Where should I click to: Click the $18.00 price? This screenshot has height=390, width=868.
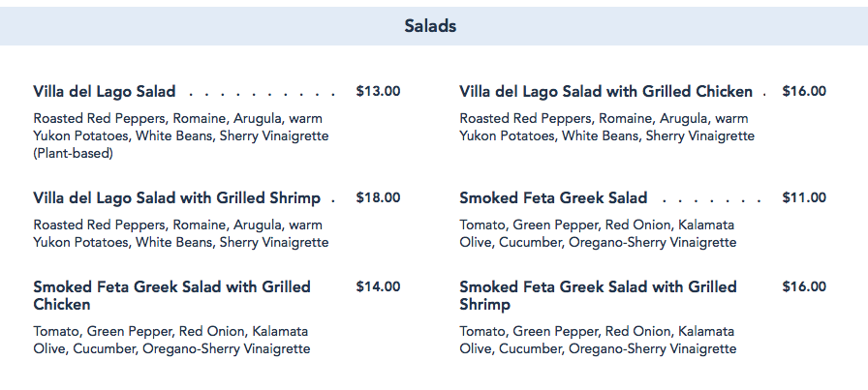tap(378, 198)
